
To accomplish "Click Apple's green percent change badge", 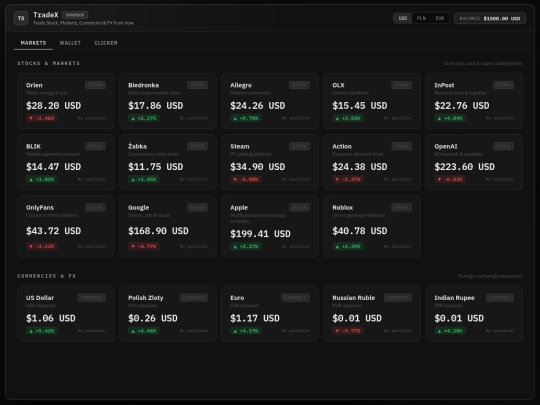I will point(246,246).
